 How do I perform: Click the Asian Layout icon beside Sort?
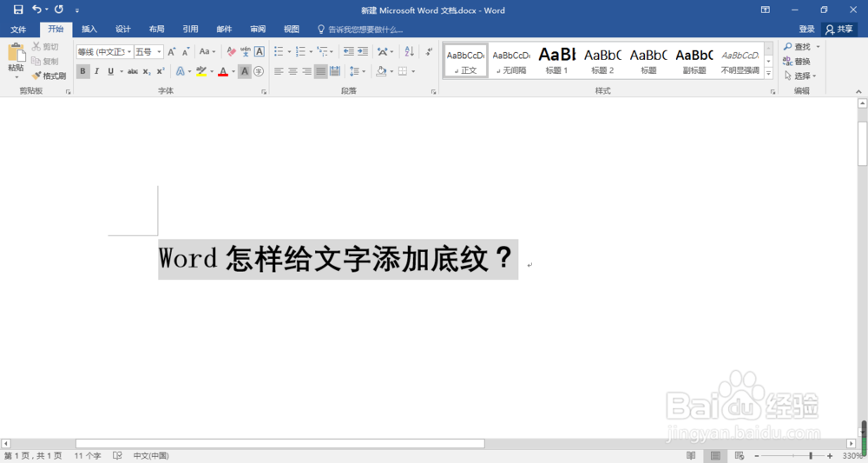(383, 51)
